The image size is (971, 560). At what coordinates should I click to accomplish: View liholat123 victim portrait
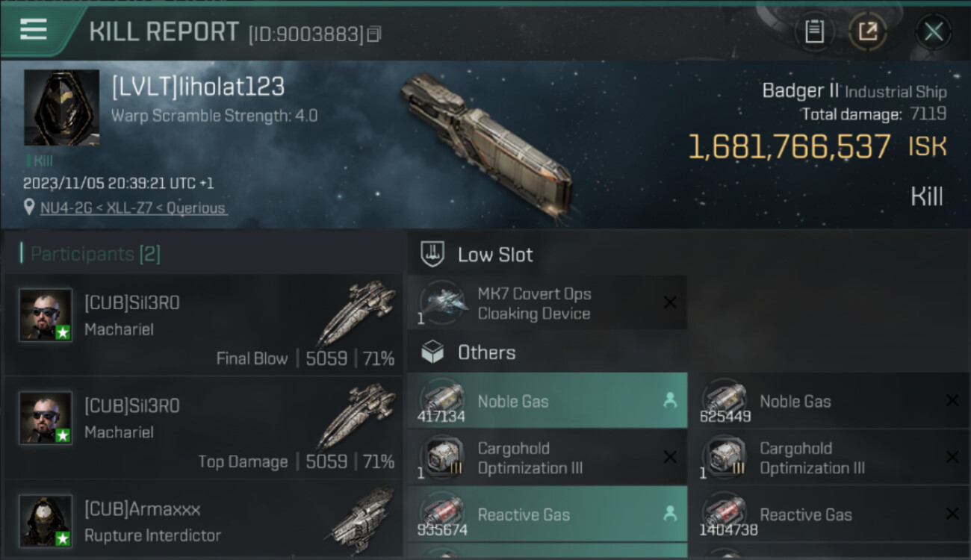[62, 108]
